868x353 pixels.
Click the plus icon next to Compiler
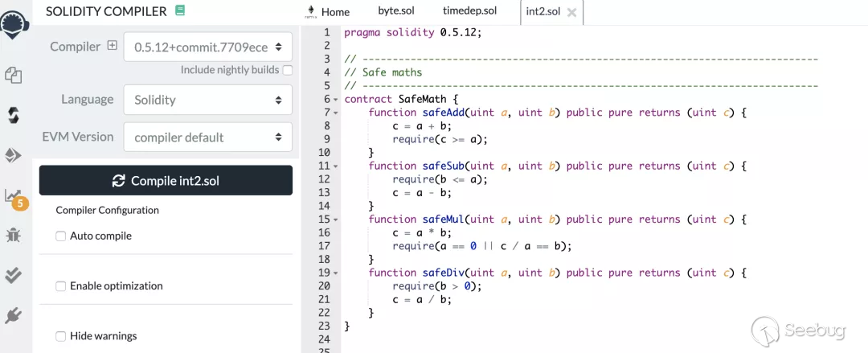pyautogui.click(x=112, y=46)
